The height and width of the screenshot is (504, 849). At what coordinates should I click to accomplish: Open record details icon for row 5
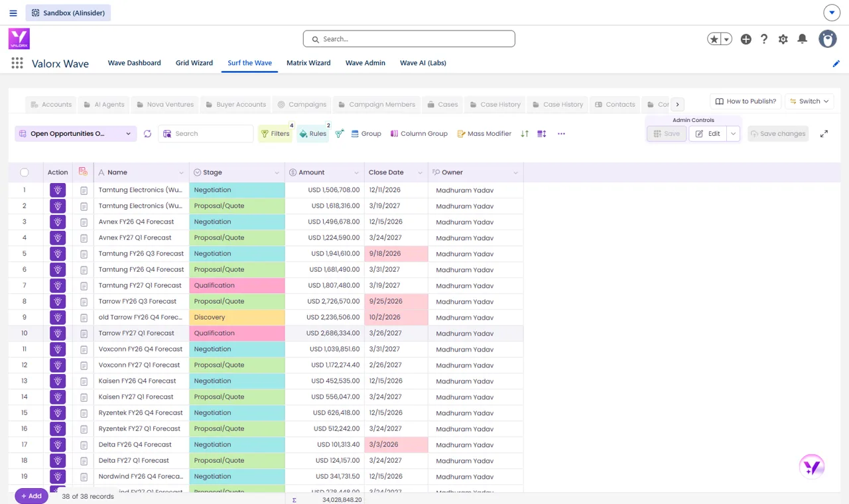(84, 254)
